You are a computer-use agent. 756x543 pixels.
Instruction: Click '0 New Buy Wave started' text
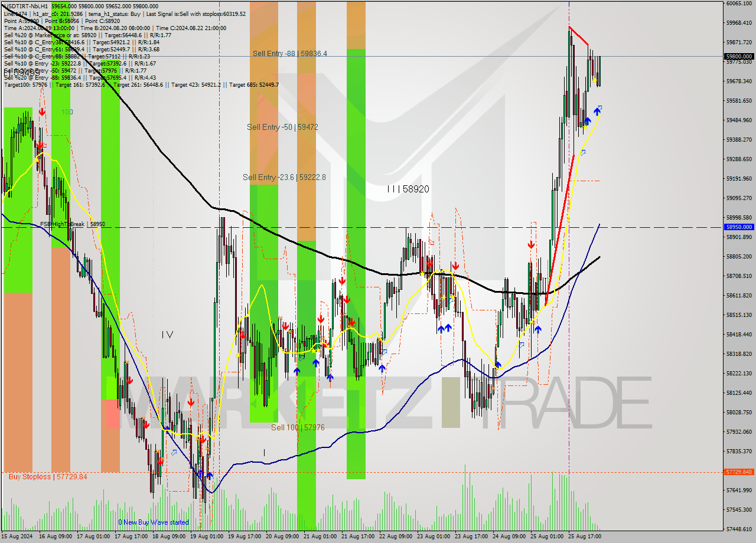[154, 522]
